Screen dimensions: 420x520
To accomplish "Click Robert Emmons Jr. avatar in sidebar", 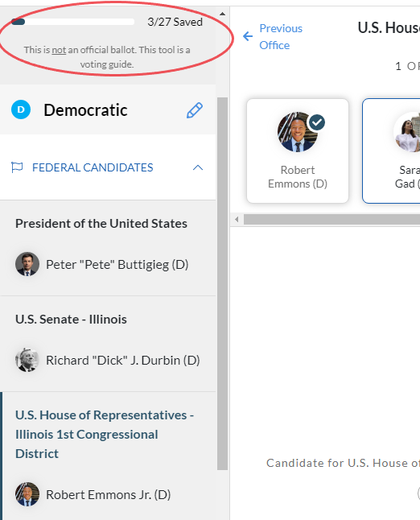I will pyautogui.click(x=27, y=494).
